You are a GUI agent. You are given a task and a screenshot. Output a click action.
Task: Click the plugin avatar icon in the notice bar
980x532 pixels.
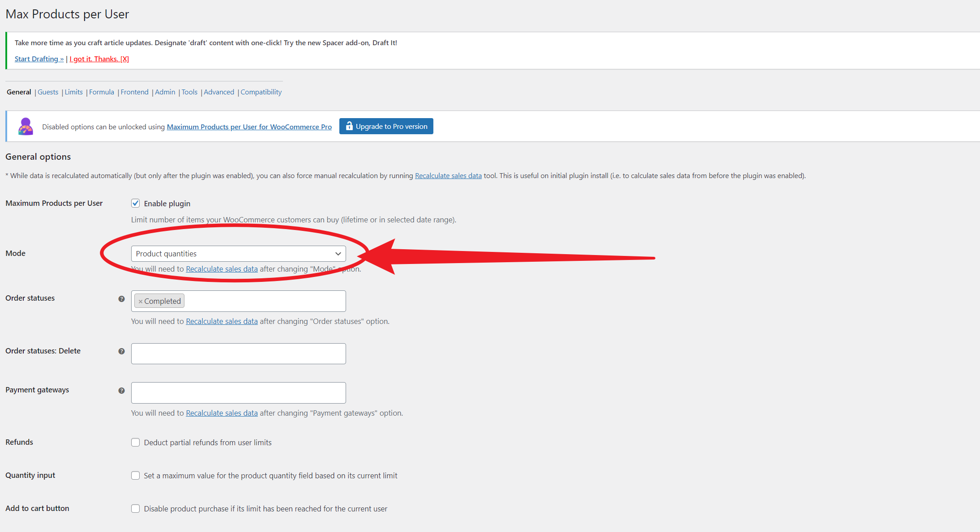pos(25,126)
